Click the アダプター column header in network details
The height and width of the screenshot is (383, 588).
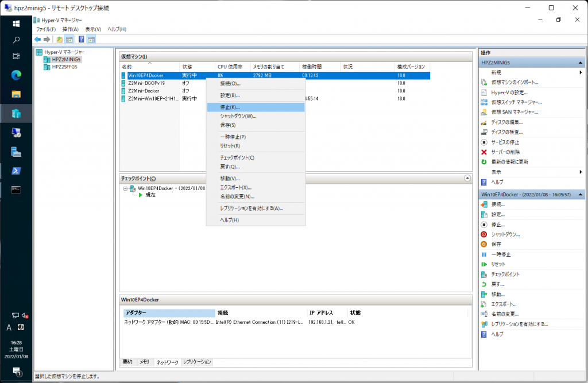pos(169,313)
